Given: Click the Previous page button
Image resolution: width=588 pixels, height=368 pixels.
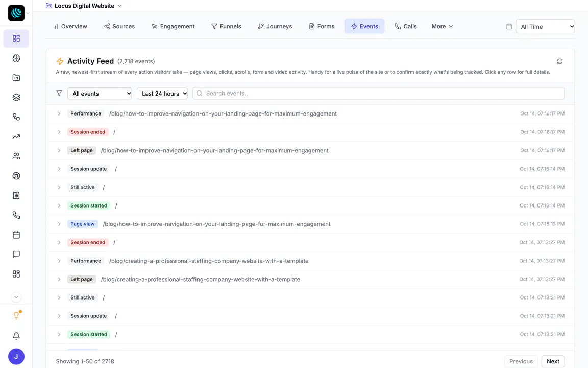Looking at the screenshot, I should tap(521, 361).
